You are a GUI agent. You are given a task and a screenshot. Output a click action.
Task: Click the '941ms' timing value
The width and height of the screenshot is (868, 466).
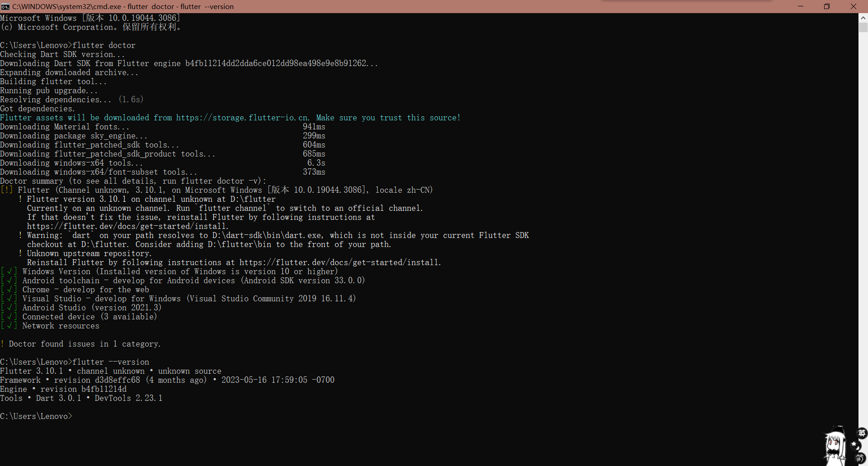[x=314, y=127]
